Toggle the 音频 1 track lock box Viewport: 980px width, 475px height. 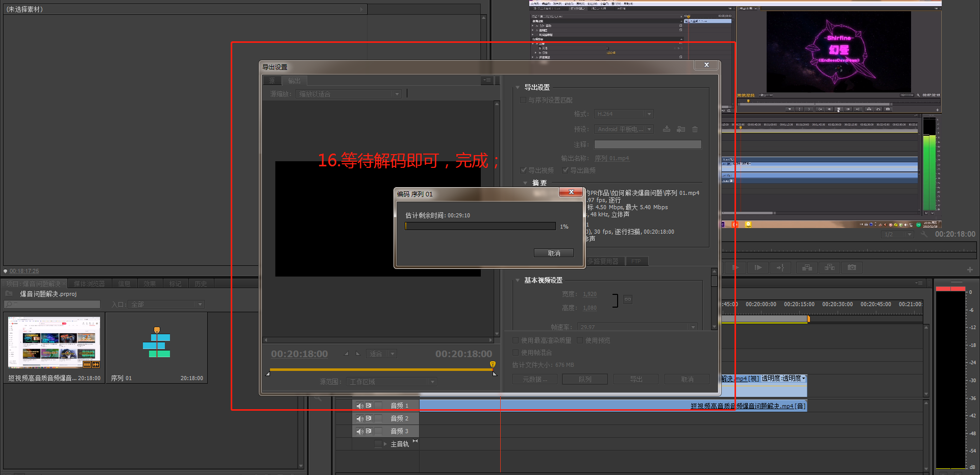378,405
